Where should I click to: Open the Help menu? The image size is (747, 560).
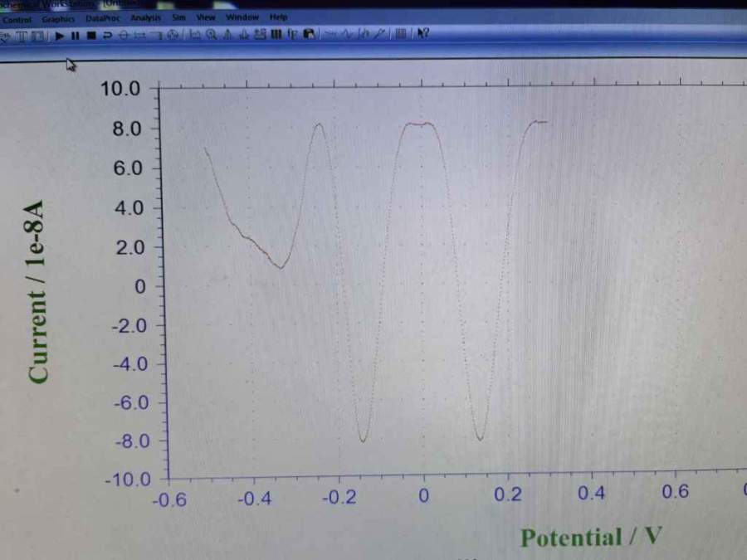click(278, 17)
